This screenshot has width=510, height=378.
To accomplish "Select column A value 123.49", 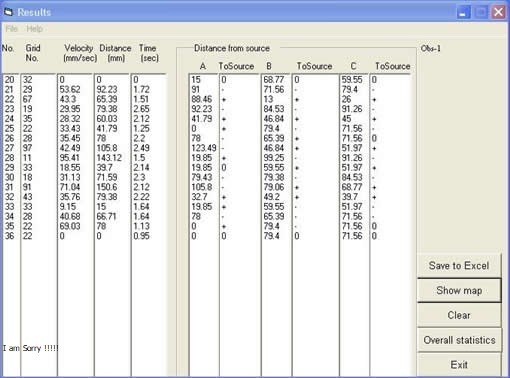I will pyautogui.click(x=204, y=148).
